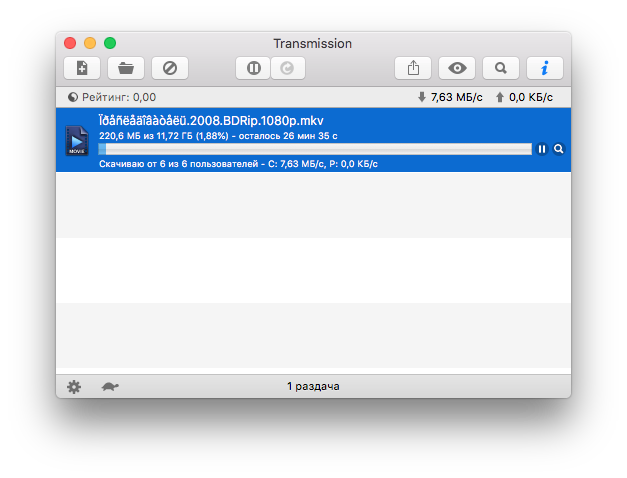This screenshot has height=478, width=627.
Task: Open the torrent Inspector info button
Action: [x=545, y=68]
